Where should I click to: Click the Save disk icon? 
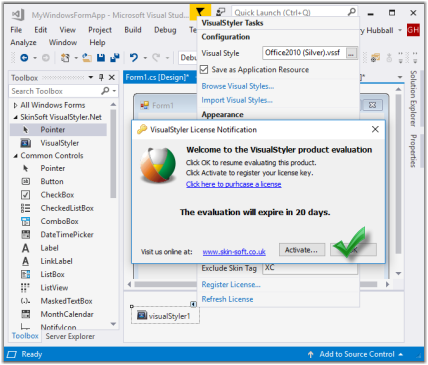pos(101,58)
